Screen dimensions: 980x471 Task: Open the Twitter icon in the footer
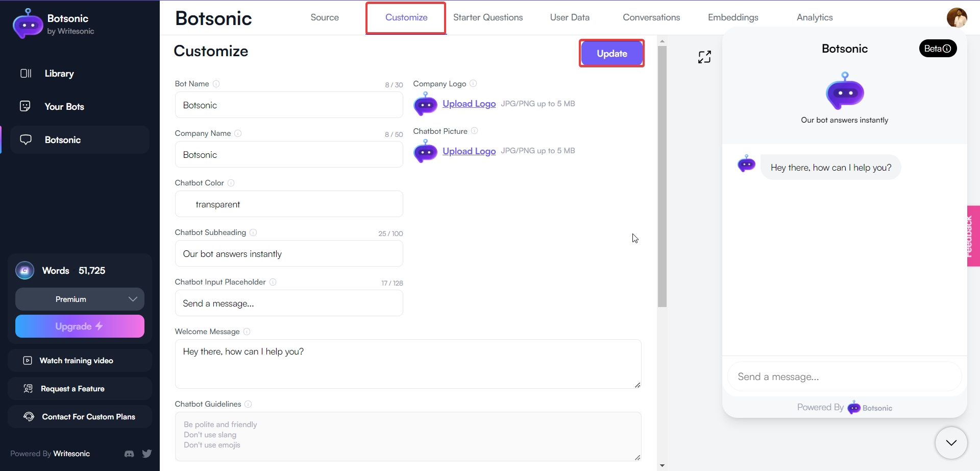[147, 454]
